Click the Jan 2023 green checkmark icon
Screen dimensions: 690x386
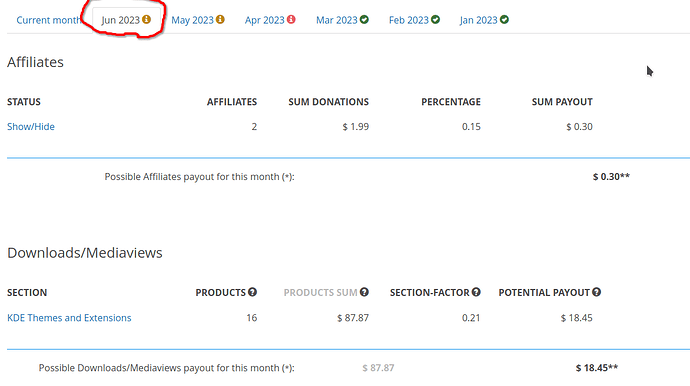point(504,20)
